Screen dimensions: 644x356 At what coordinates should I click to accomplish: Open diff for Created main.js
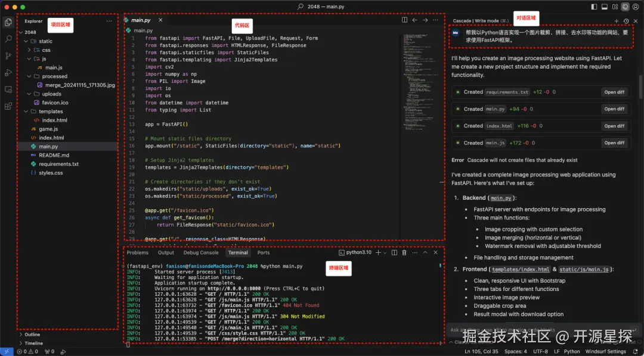[614, 143]
